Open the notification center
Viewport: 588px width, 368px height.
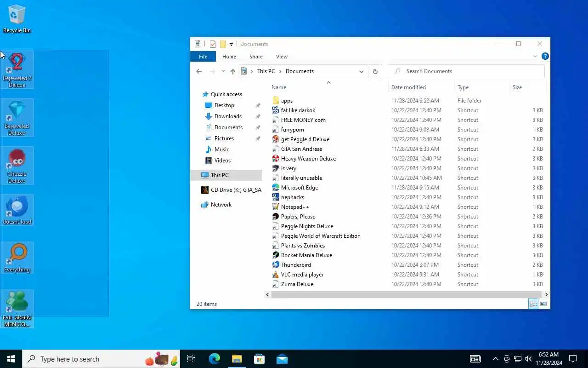[573, 359]
